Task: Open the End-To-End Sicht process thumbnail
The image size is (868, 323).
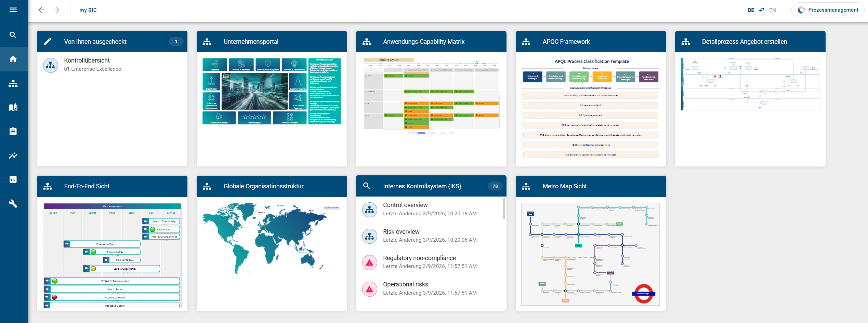Action: (x=112, y=255)
